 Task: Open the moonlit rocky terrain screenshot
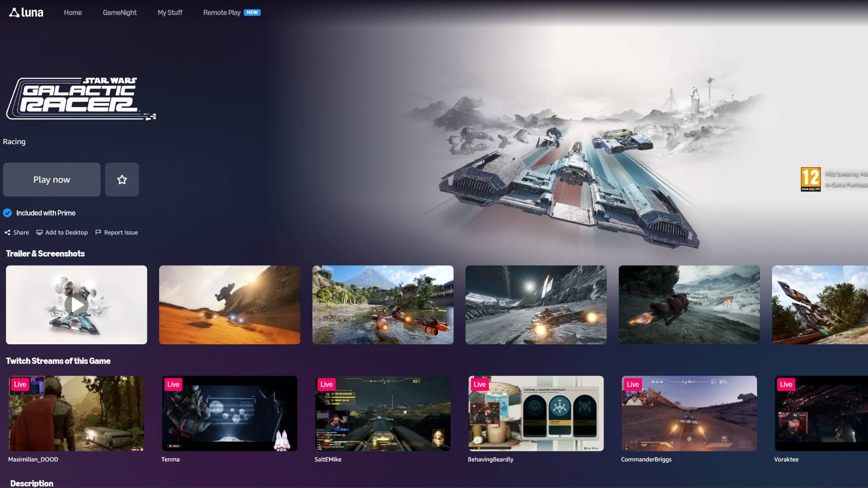(x=536, y=305)
